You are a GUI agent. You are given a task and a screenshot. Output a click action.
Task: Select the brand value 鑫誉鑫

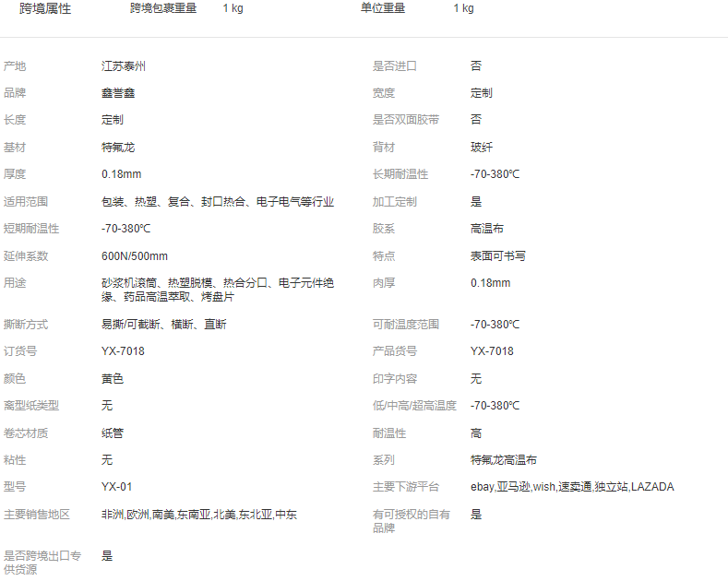tap(118, 93)
